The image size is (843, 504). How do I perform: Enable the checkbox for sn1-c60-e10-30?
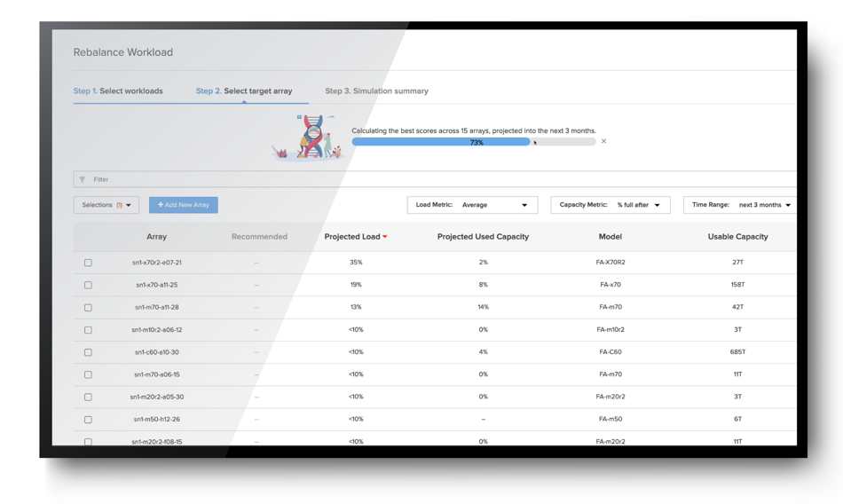coord(88,352)
